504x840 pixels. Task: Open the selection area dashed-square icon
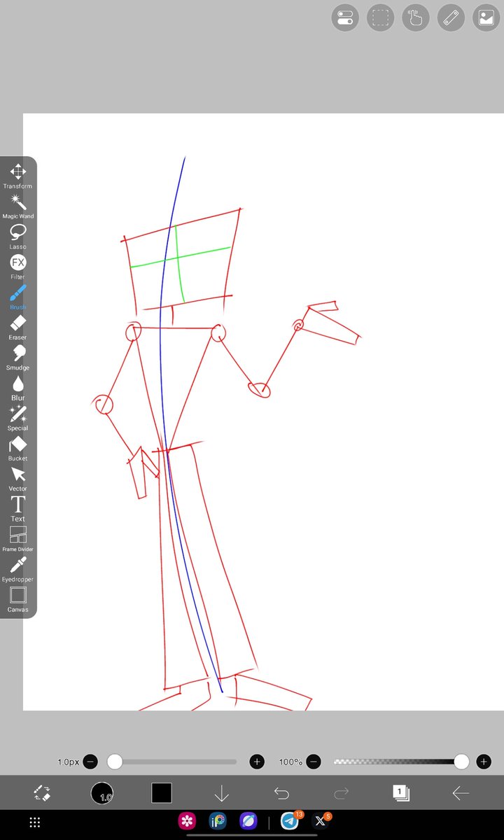tap(381, 18)
